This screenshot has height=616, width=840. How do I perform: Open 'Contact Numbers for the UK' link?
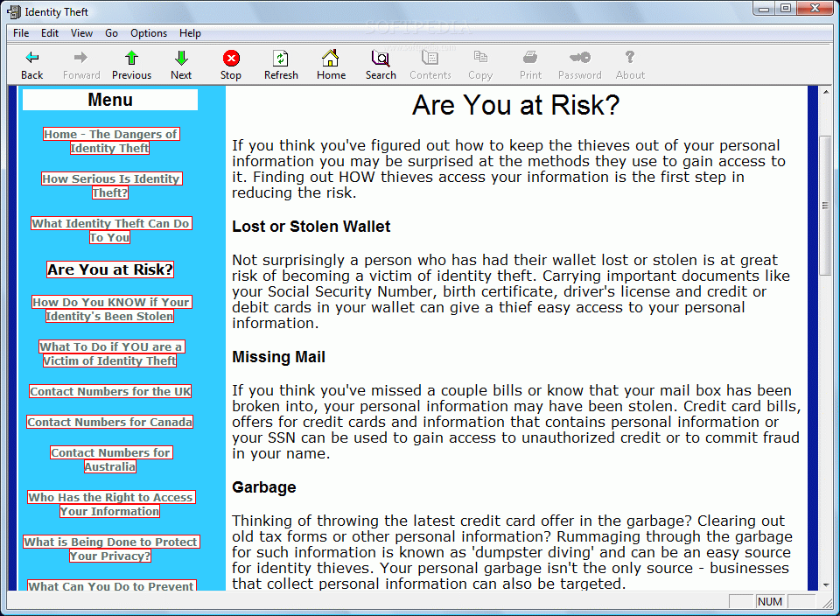(110, 391)
